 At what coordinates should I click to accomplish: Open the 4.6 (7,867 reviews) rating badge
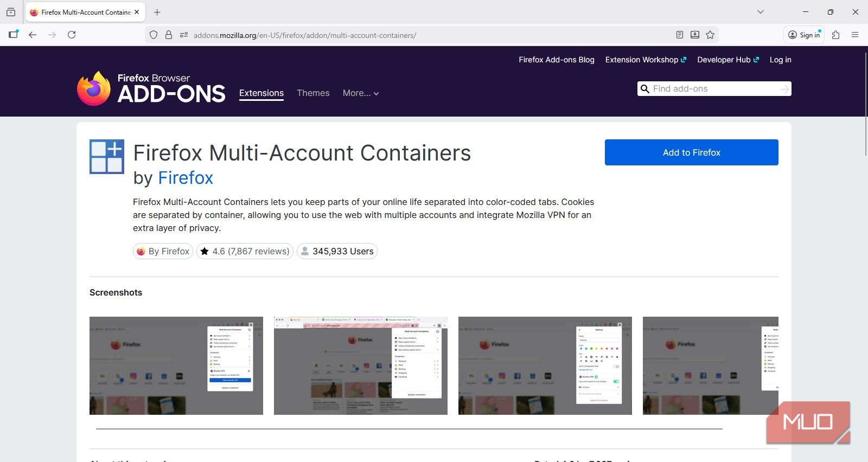[245, 251]
